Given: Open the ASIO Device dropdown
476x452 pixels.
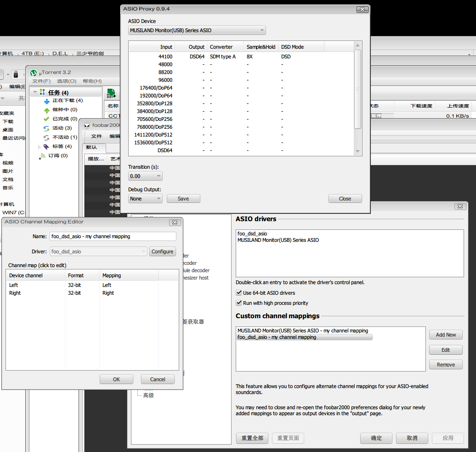Looking at the screenshot, I should [x=197, y=31].
